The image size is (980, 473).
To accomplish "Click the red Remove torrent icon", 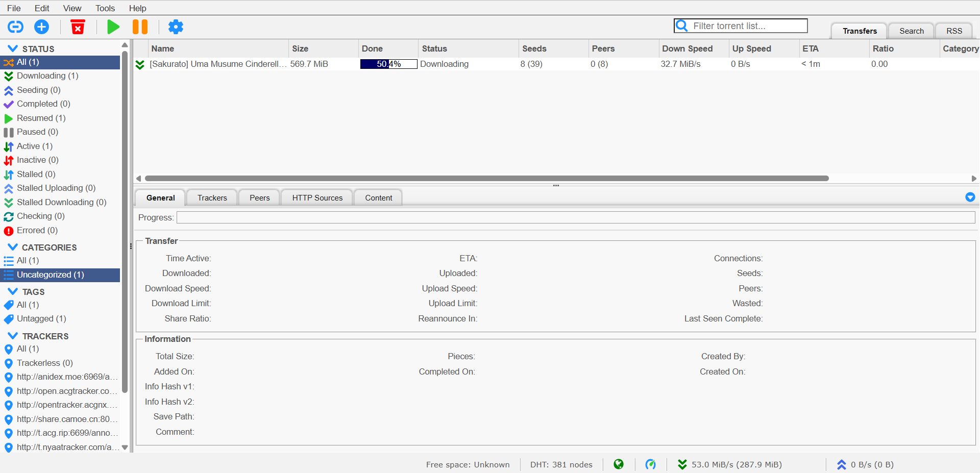I will (x=78, y=27).
